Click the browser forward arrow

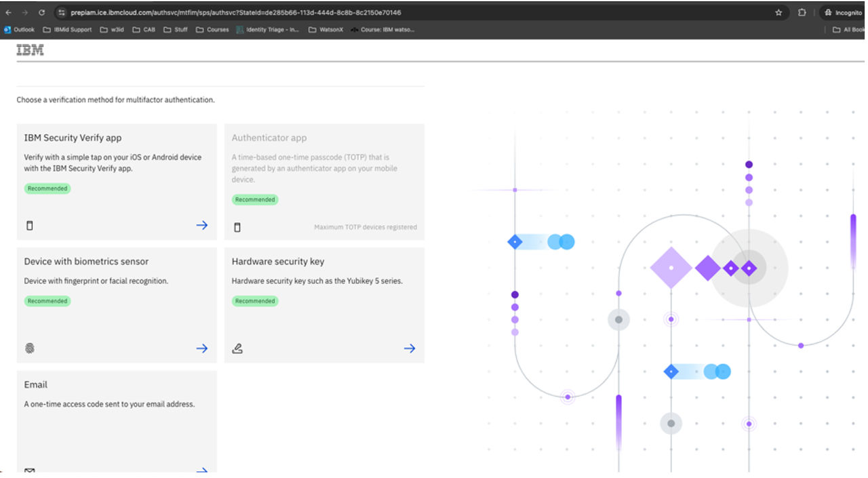(25, 12)
